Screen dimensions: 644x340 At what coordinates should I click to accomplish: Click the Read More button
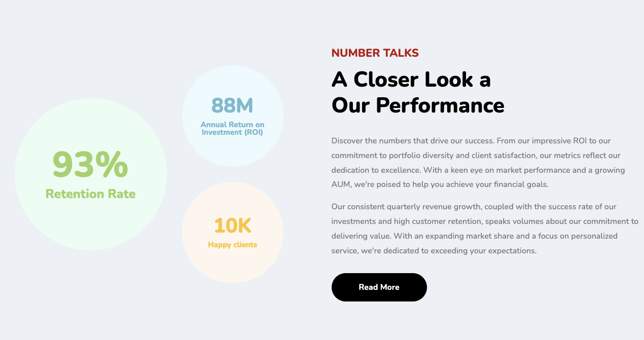pos(379,287)
